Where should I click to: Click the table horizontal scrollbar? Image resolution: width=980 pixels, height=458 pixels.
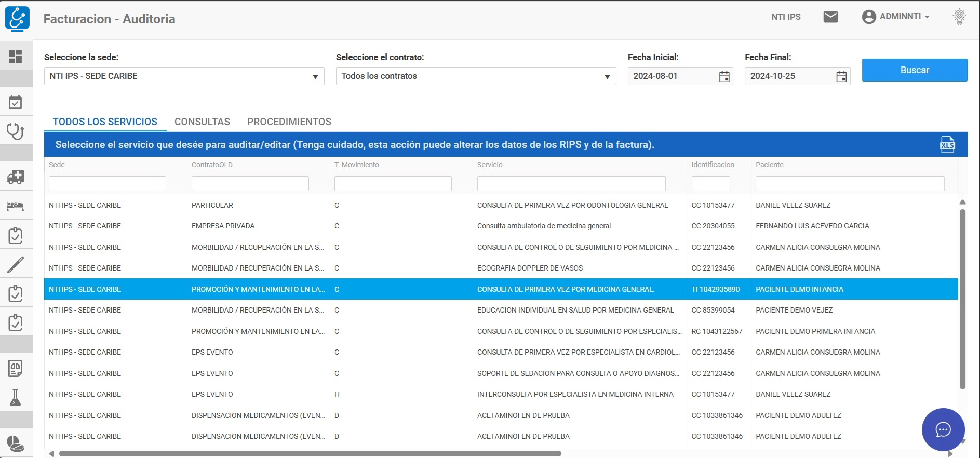[x=310, y=453]
